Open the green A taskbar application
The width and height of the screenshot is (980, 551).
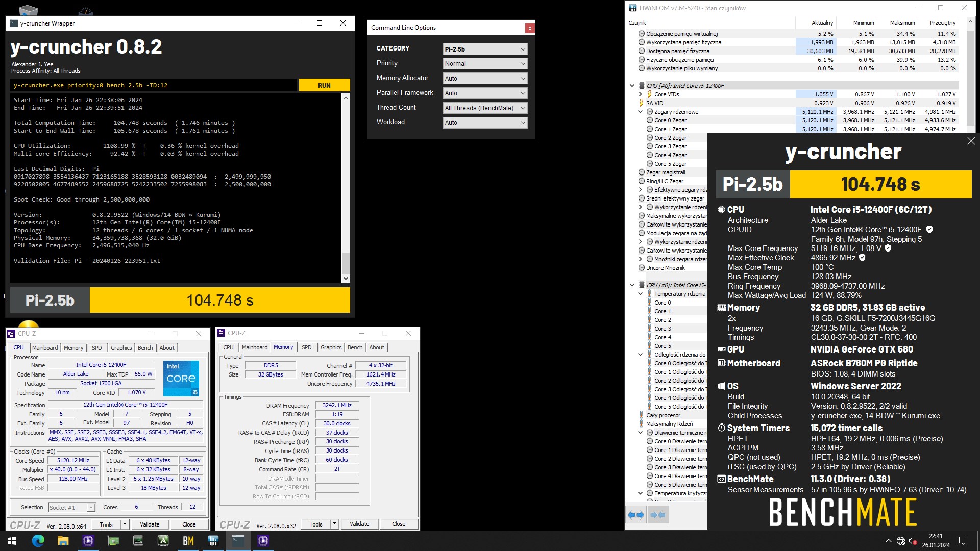[163, 541]
